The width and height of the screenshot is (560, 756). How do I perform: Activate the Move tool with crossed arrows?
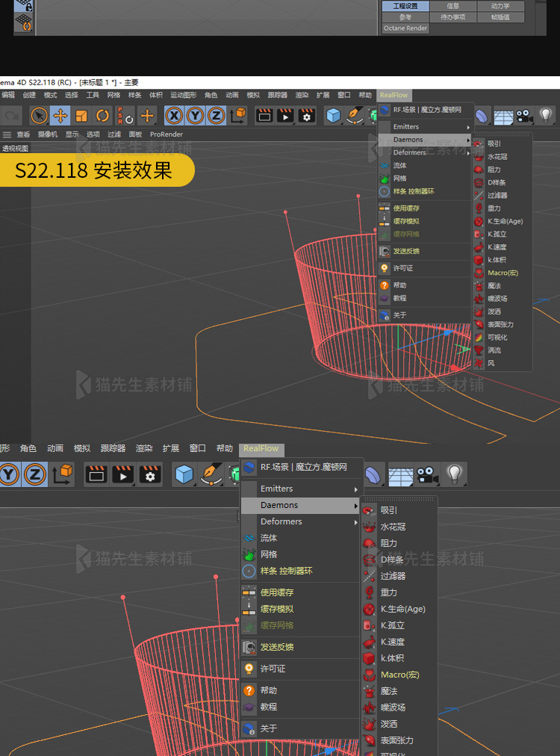click(60, 116)
